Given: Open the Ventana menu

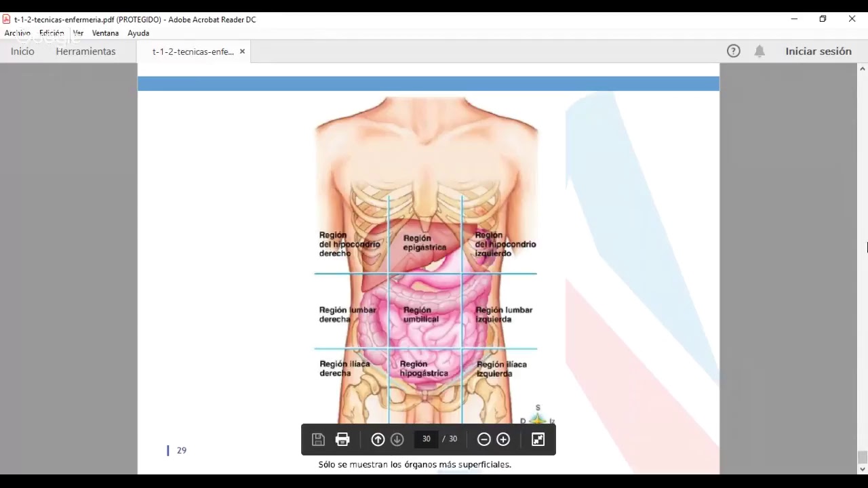Looking at the screenshot, I should pos(105,33).
